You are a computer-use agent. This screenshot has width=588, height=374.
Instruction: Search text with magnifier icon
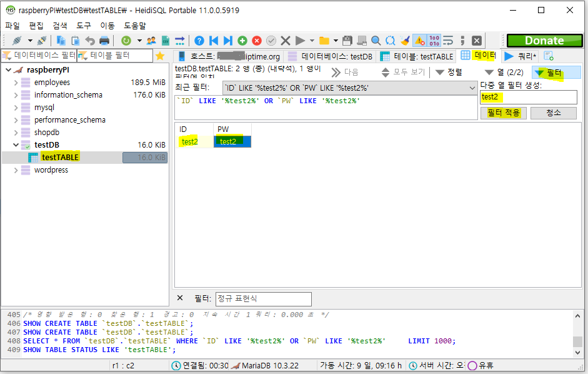pyautogui.click(x=376, y=41)
